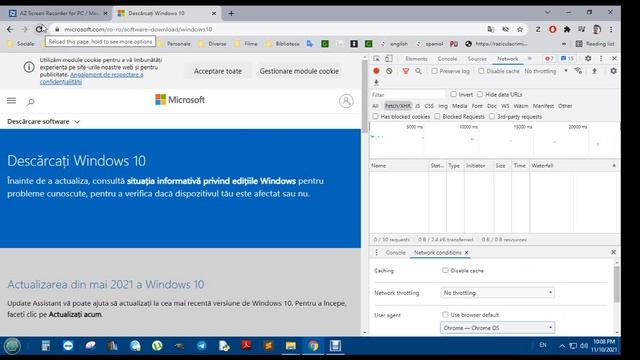Toggle the network filter funnel icon
This screenshot has height=360, width=640.
(405, 71)
